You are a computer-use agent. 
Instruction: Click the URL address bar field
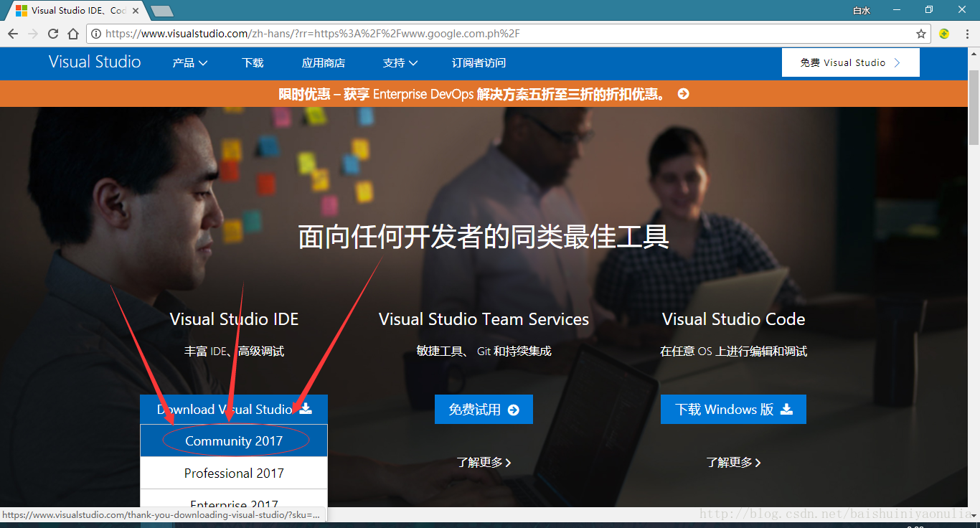point(508,34)
